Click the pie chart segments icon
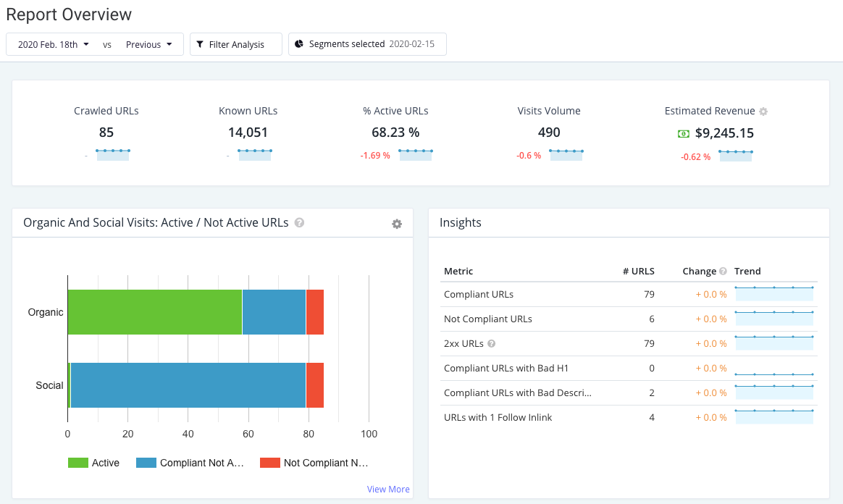 299,43
